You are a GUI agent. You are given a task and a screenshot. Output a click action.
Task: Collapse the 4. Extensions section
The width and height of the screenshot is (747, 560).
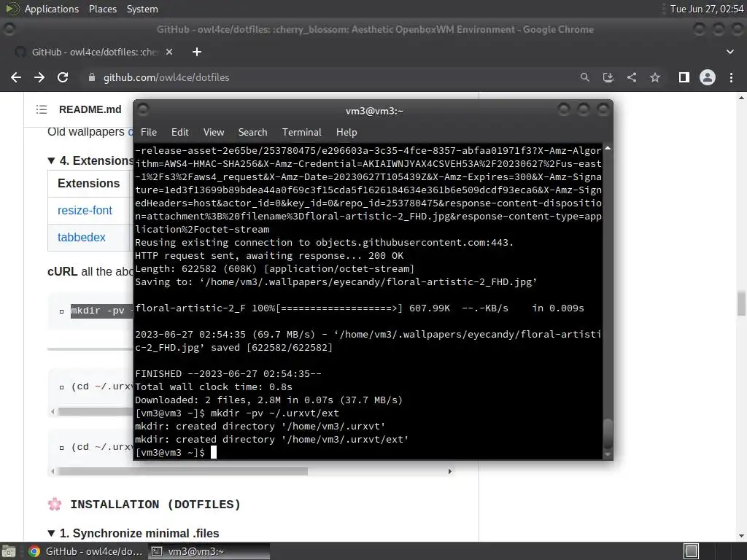51,161
